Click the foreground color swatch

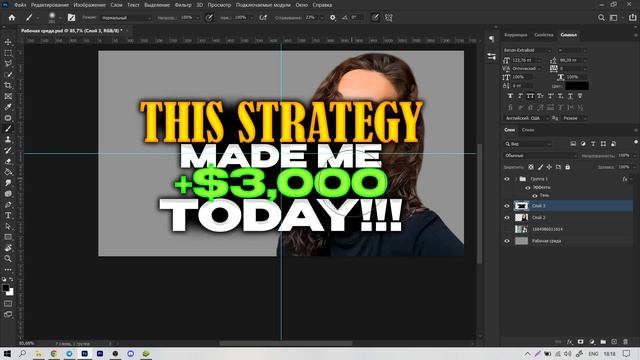tap(5, 288)
